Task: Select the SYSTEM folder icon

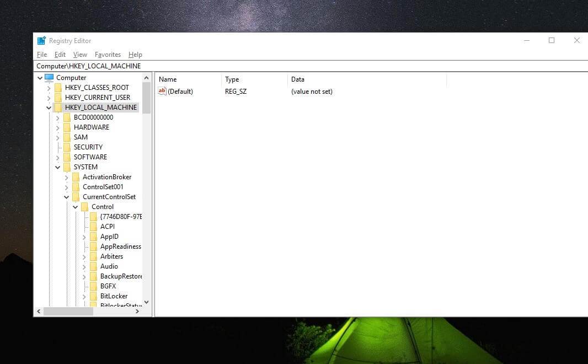Action: (x=67, y=167)
